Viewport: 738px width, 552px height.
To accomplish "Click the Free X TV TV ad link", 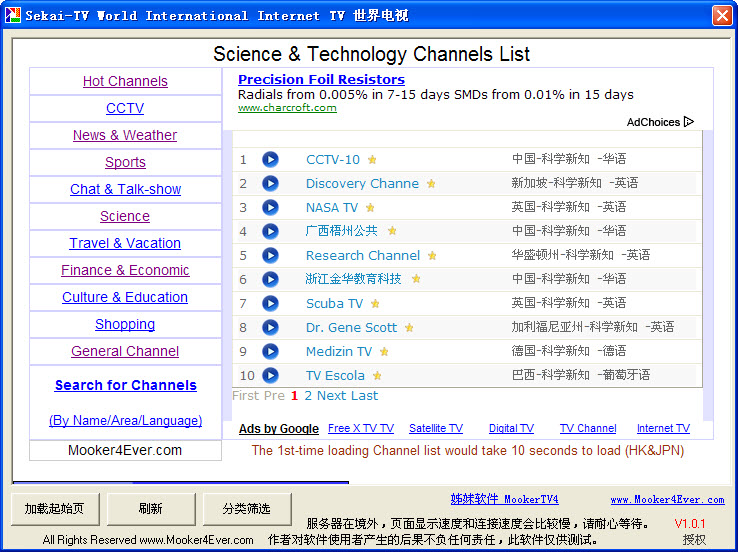I will click(x=361, y=428).
